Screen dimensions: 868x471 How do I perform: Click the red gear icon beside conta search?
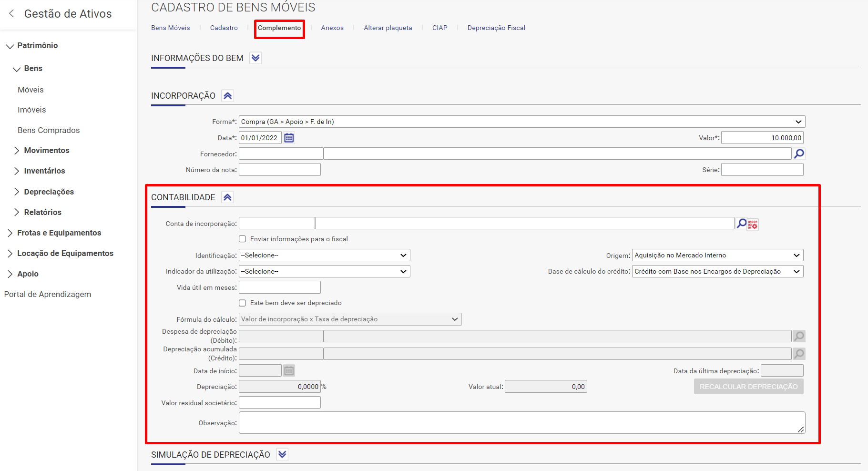(753, 224)
